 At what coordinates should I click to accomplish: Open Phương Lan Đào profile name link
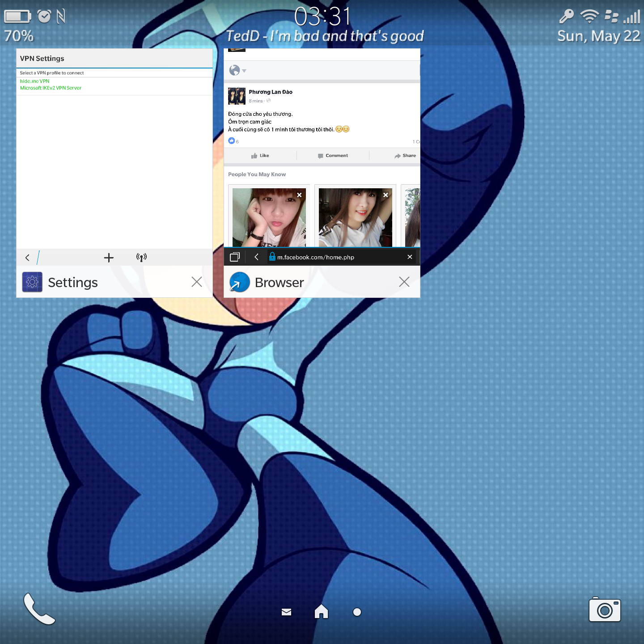[x=271, y=92]
